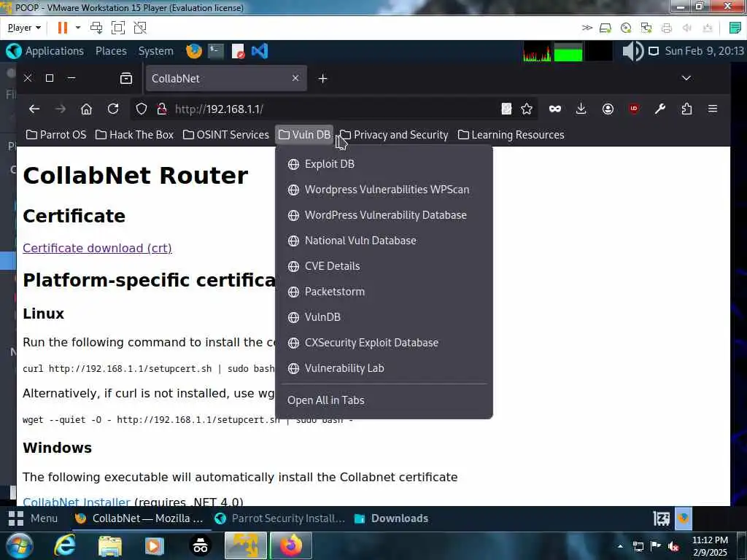Click VMware hard disk device icon
Screen dimensions: 747x560
605,28
